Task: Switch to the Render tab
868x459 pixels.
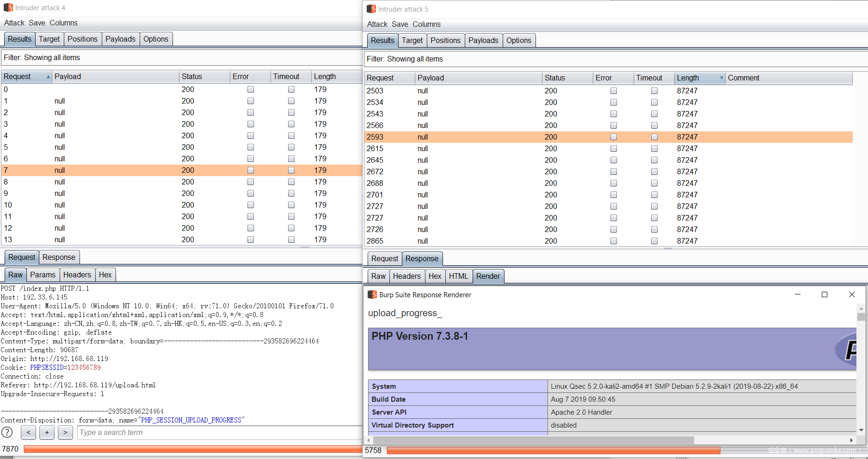Action: point(488,276)
